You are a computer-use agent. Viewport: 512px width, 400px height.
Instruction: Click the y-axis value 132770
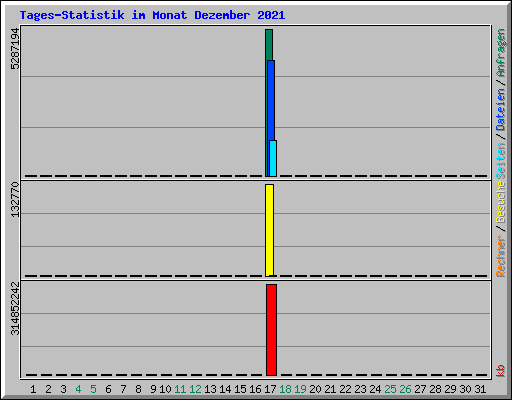click(x=15, y=200)
